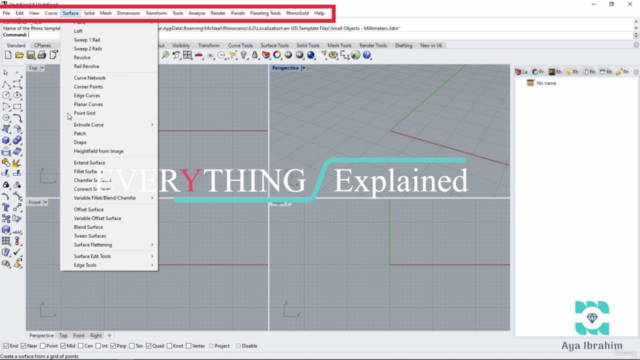Switch to the Surface Tools toolbar tab

pyautogui.click(x=275, y=45)
